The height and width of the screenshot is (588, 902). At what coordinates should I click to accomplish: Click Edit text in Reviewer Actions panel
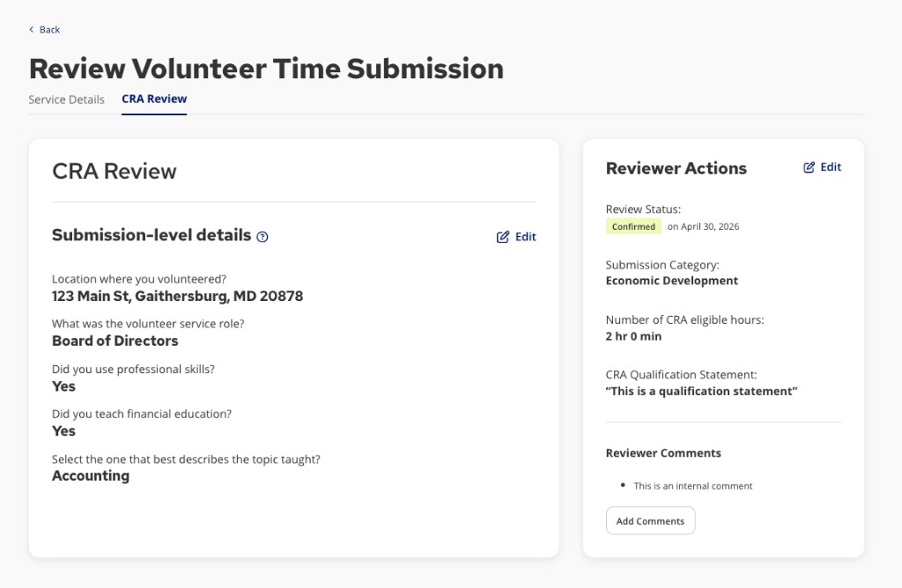831,167
